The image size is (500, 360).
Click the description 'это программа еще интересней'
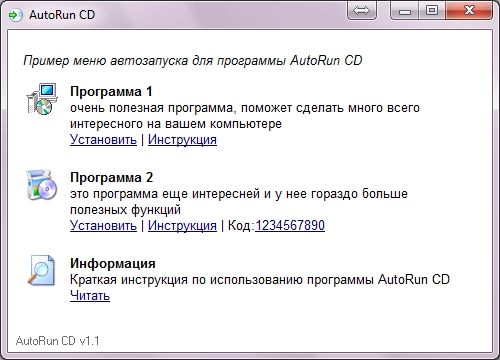[x=165, y=194]
